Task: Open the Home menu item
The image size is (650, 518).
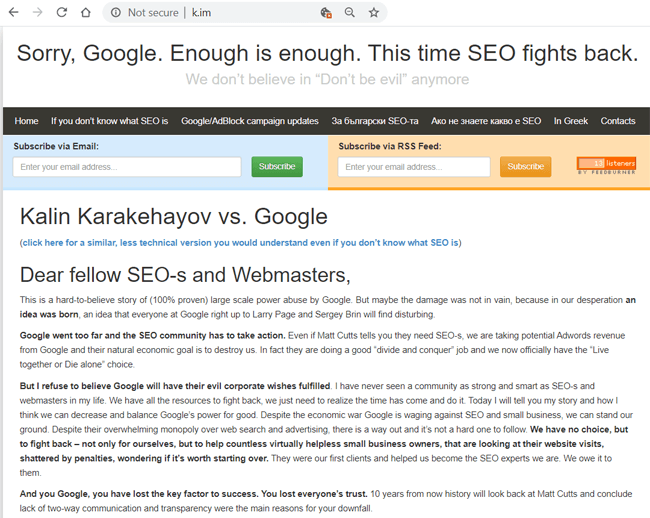Action: (x=27, y=121)
